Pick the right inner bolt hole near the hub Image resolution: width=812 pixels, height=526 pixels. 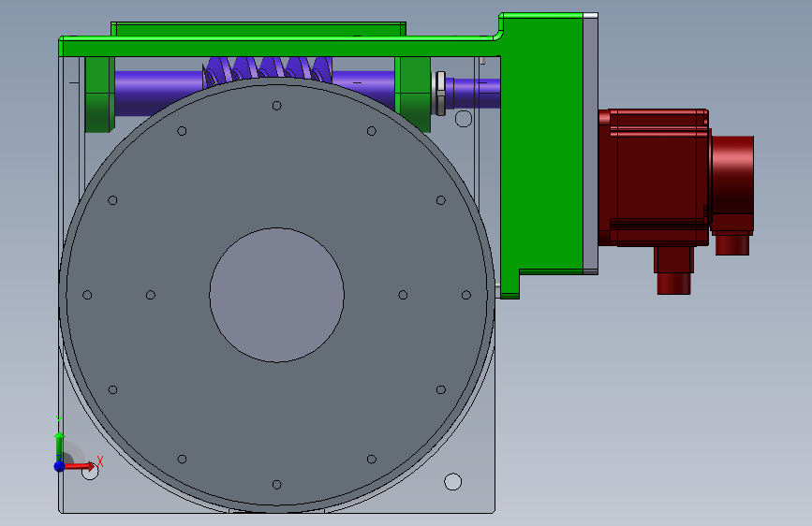(403, 295)
